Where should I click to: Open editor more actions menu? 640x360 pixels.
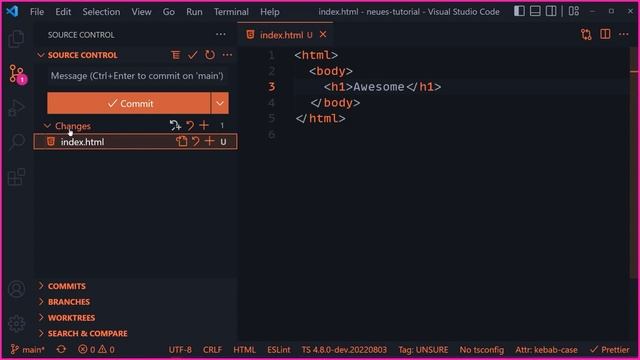tap(624, 34)
